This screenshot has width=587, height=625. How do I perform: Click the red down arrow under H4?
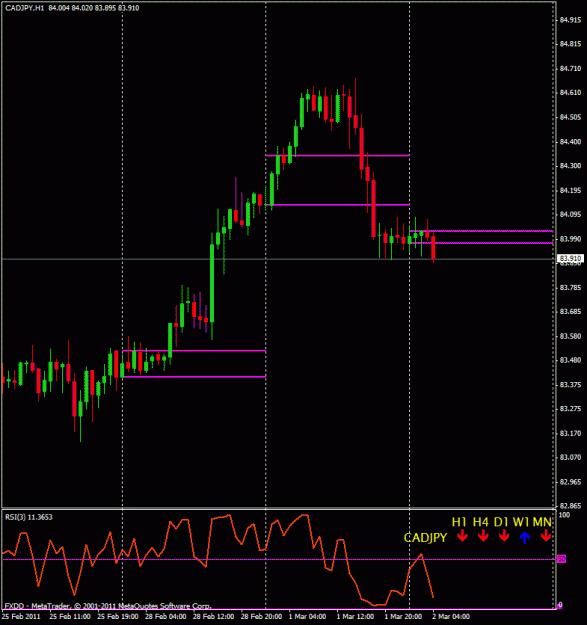tap(483, 535)
